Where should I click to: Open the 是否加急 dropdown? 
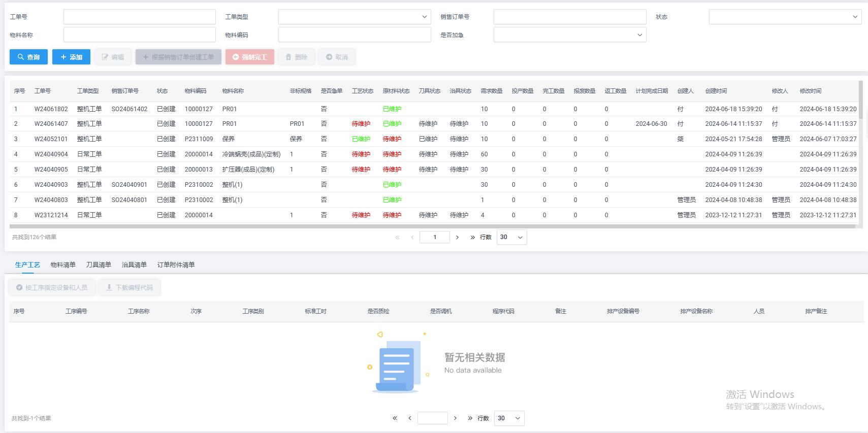point(569,35)
